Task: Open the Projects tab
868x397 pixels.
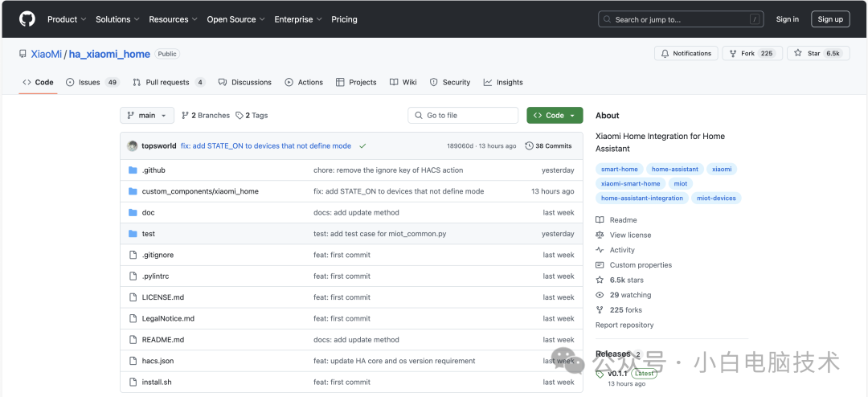Action: [x=356, y=82]
